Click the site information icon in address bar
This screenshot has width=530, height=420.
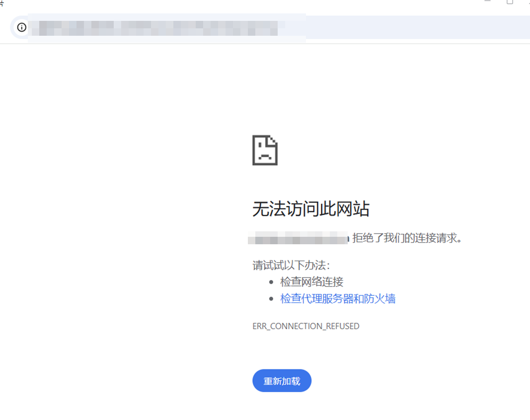click(22, 27)
